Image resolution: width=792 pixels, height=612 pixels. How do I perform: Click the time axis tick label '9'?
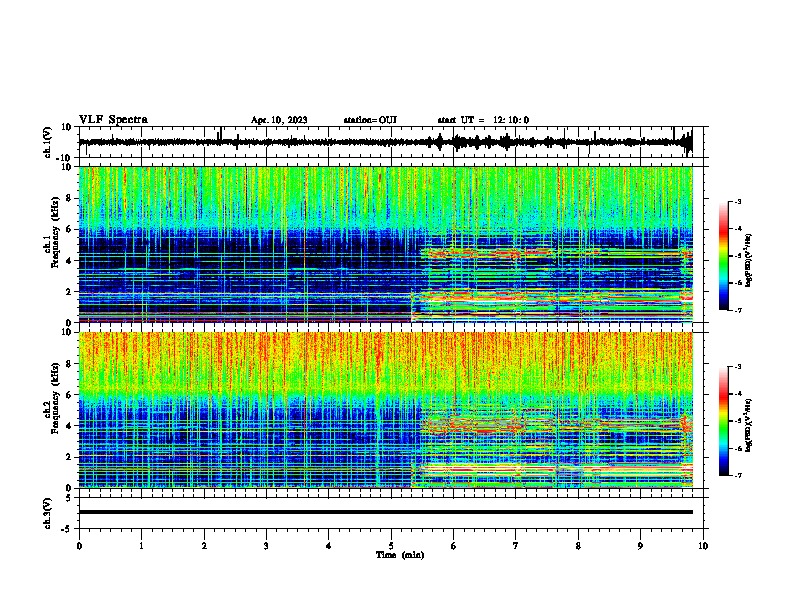(640, 546)
